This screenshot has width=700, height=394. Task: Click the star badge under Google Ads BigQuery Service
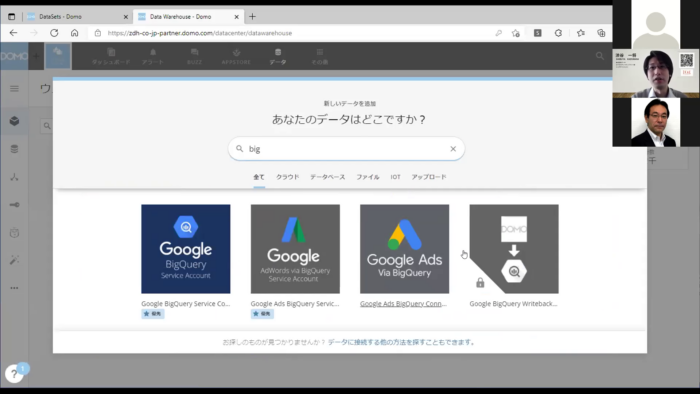click(x=262, y=314)
